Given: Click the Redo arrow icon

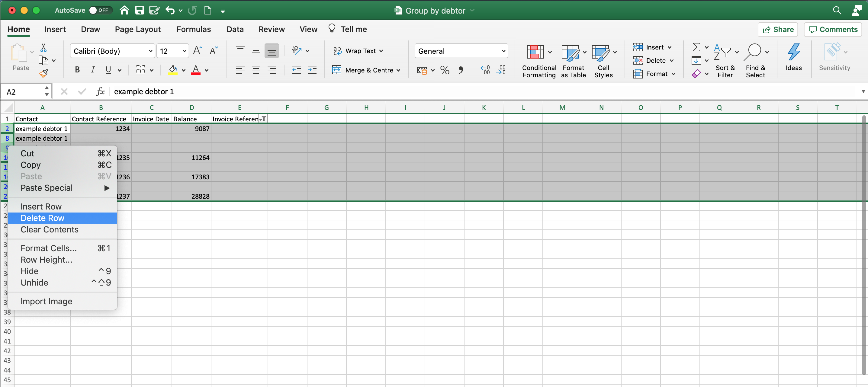Looking at the screenshot, I should click(x=192, y=10).
